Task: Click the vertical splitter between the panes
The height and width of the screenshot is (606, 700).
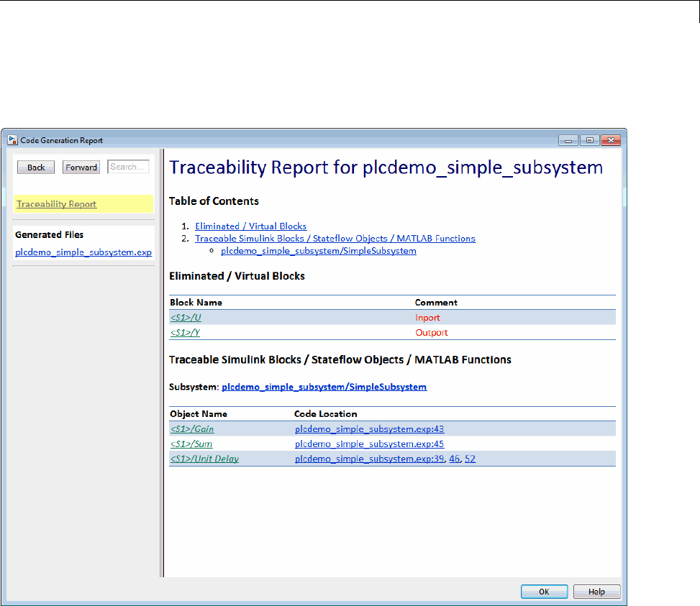Action: click(x=162, y=363)
